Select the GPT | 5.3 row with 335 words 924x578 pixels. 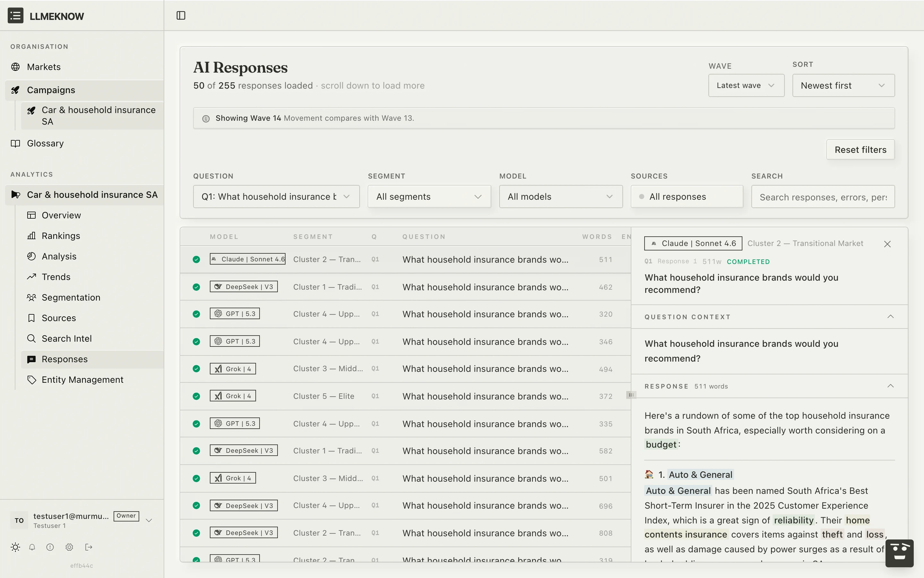(x=405, y=424)
